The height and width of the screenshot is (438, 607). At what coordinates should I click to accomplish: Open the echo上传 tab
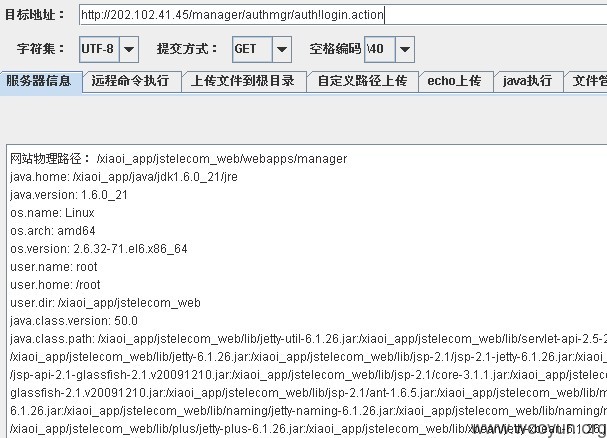[x=454, y=81]
